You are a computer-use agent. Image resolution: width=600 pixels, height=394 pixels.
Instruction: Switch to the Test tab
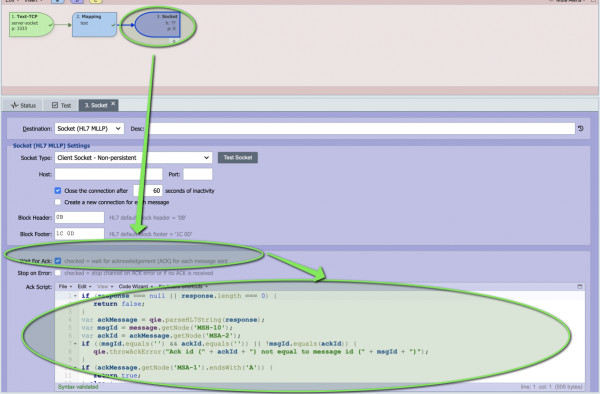click(x=62, y=105)
